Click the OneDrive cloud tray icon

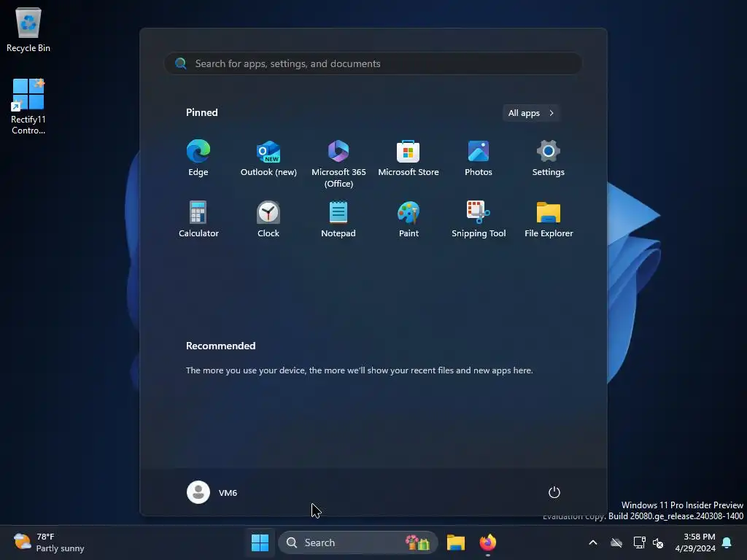point(616,542)
